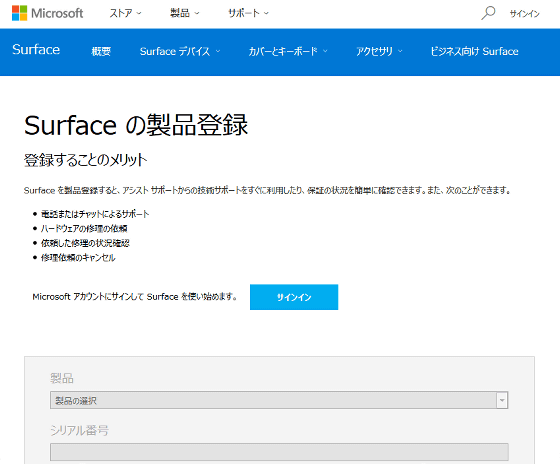Expand カバーとキーボード menu

[288, 51]
